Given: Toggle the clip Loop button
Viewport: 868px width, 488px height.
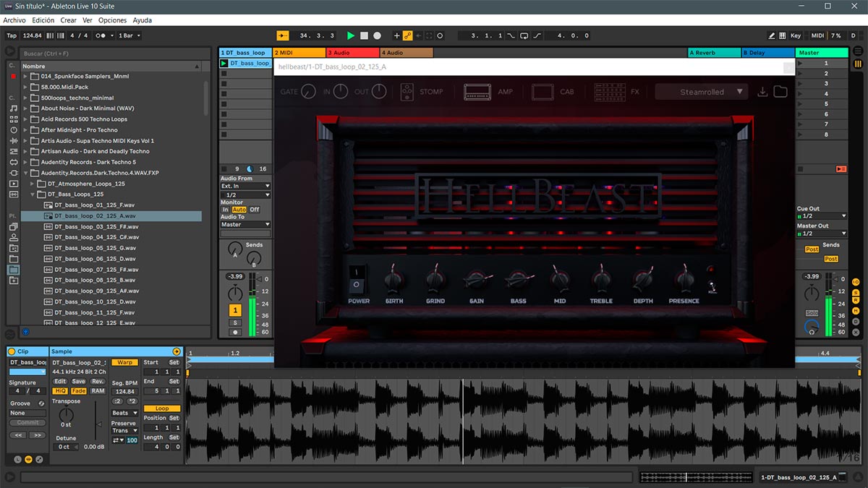Looking at the screenshot, I should pos(162,408).
